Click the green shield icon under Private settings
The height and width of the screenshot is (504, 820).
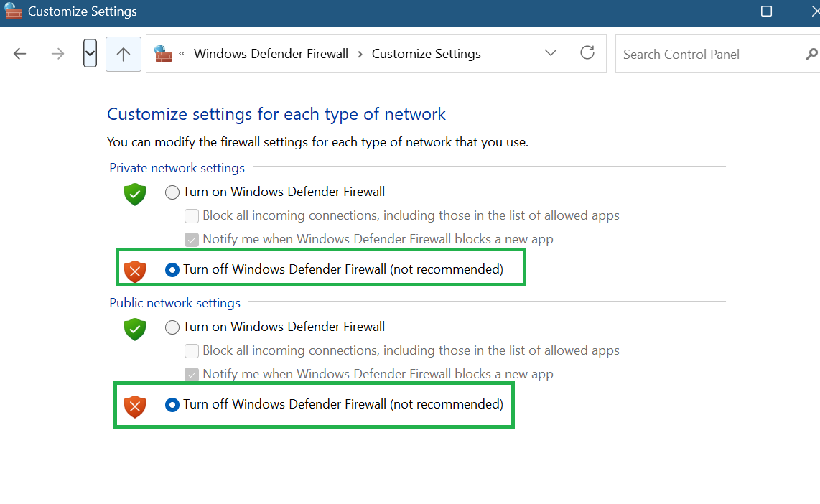pyautogui.click(x=135, y=194)
